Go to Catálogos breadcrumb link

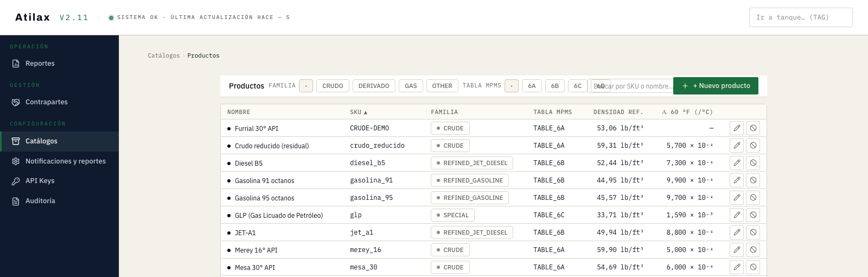pyautogui.click(x=164, y=55)
